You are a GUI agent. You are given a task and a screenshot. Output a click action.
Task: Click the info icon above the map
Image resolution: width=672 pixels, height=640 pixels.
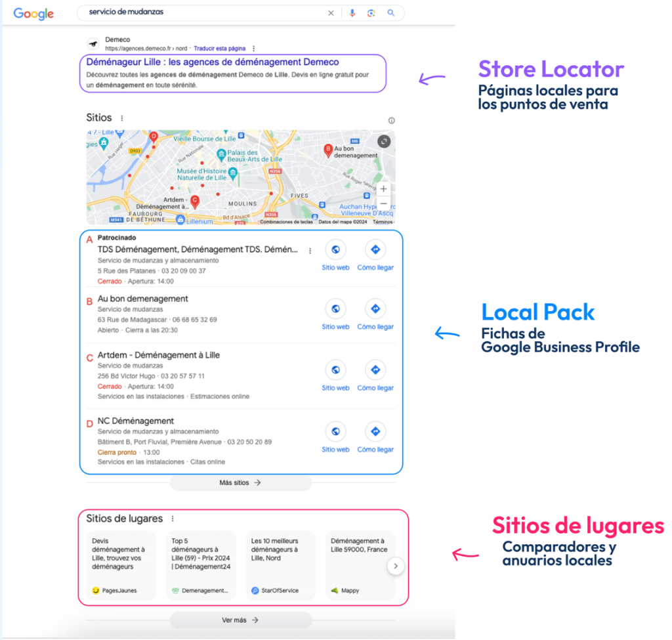pyautogui.click(x=391, y=121)
